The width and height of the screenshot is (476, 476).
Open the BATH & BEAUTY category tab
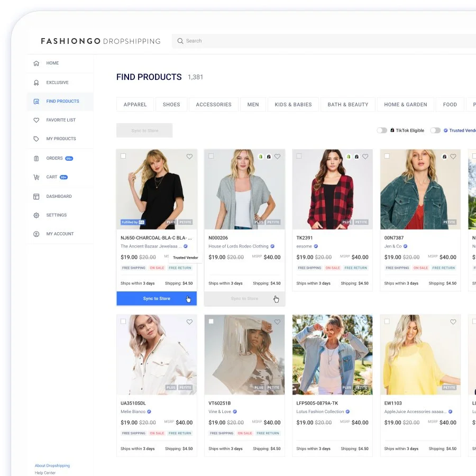[x=347, y=104]
